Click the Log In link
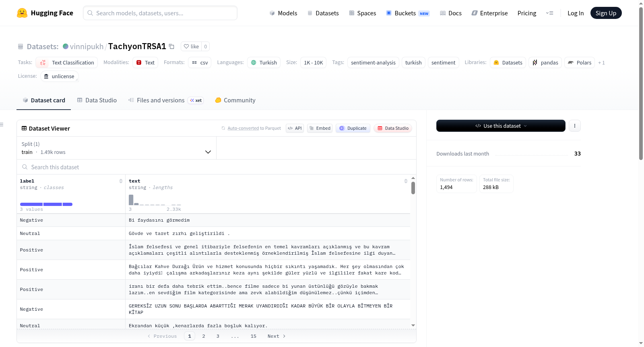Screen dimensions: 644x347 point(576,13)
